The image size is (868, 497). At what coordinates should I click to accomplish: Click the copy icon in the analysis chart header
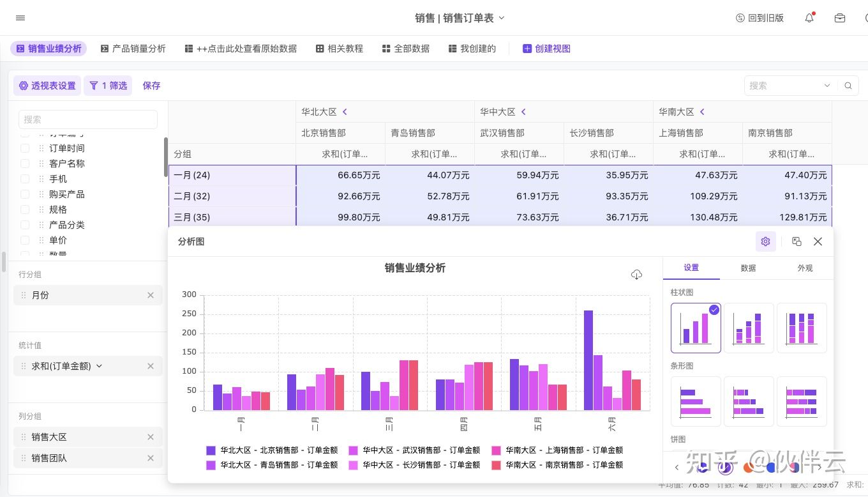pos(797,241)
